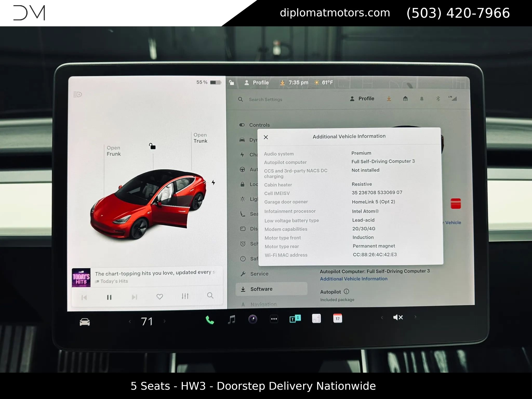Screen dimensions: 532x399
Task: Close the Additional Vehicle Information dialog
Action: 266,137
